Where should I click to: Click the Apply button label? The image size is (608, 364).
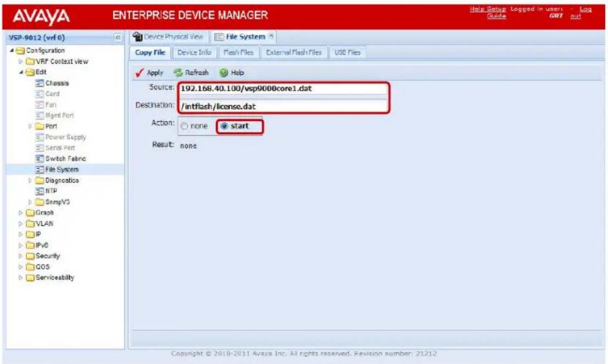(155, 73)
